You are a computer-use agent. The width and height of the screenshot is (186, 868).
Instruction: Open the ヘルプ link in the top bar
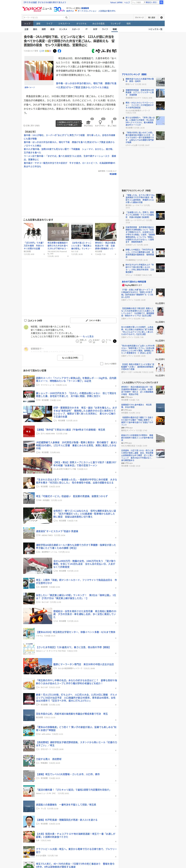point(127,2)
